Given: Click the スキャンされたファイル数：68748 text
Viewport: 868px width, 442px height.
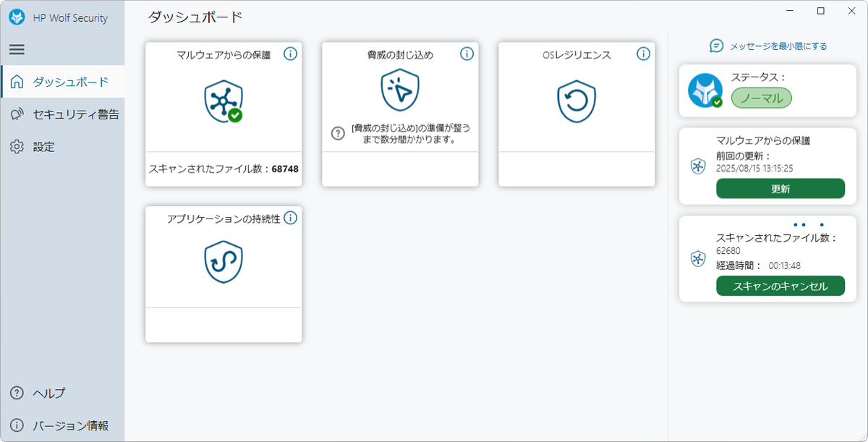Looking at the screenshot, I should (x=224, y=169).
